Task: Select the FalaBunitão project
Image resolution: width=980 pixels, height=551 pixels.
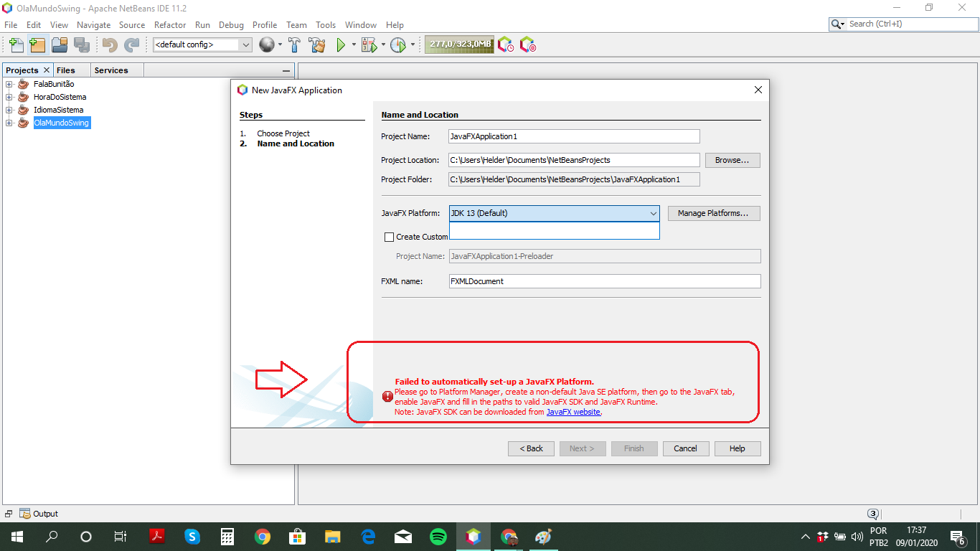Action: click(54, 84)
